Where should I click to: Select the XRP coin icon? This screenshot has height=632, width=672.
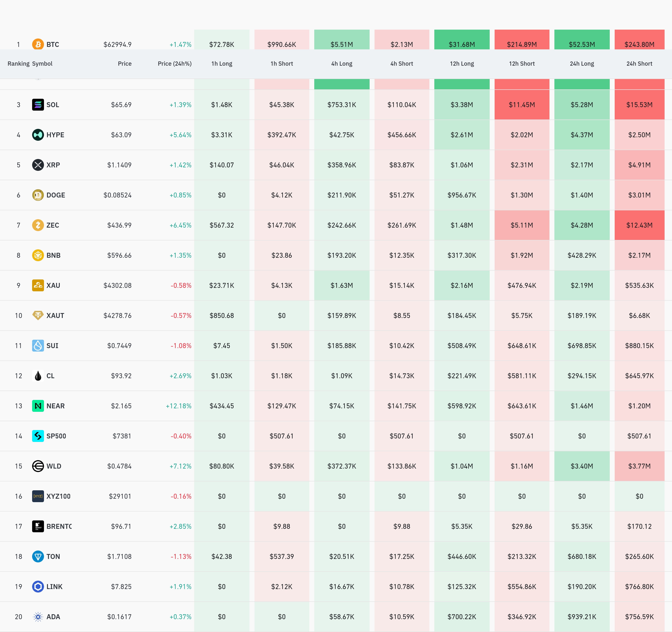[x=38, y=165]
